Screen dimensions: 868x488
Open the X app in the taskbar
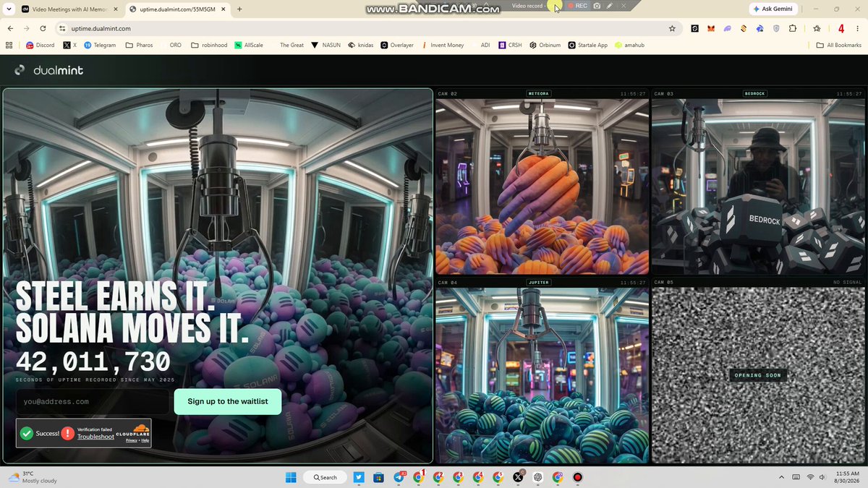pyautogui.click(x=518, y=477)
